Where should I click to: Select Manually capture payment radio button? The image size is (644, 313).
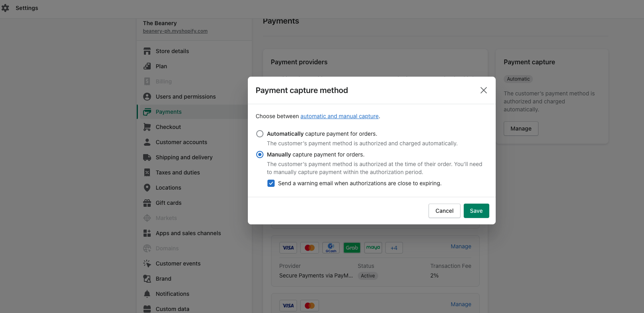click(x=260, y=155)
